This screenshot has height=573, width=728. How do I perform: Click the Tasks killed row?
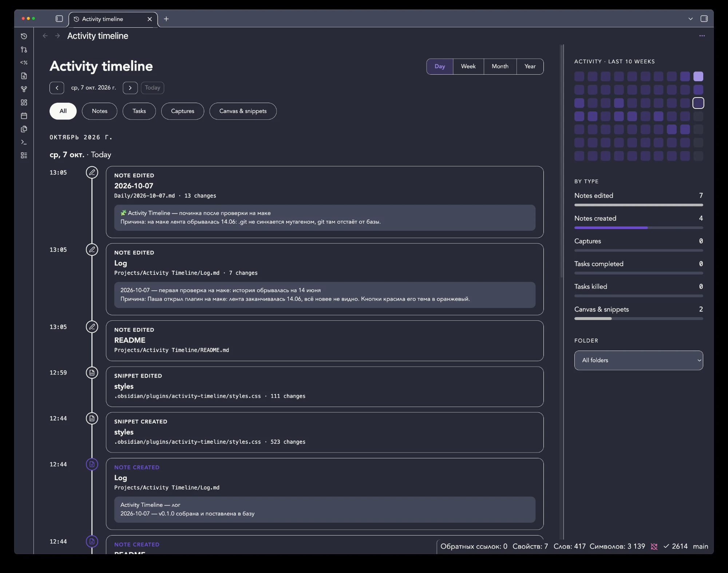[638, 290]
